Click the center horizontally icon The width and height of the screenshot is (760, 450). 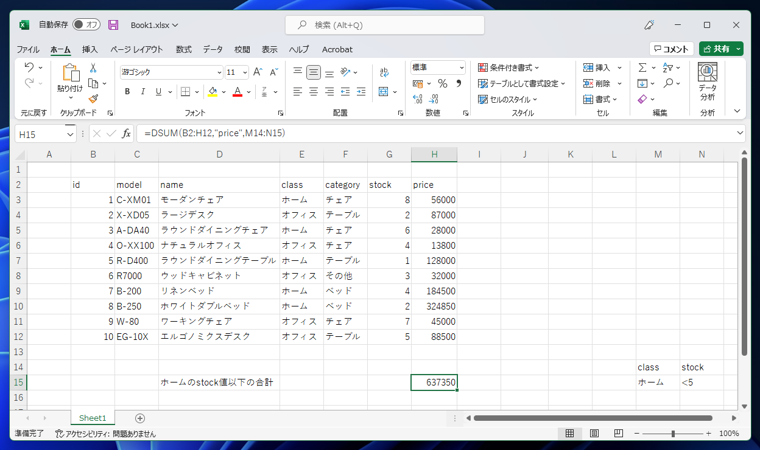pos(314,91)
